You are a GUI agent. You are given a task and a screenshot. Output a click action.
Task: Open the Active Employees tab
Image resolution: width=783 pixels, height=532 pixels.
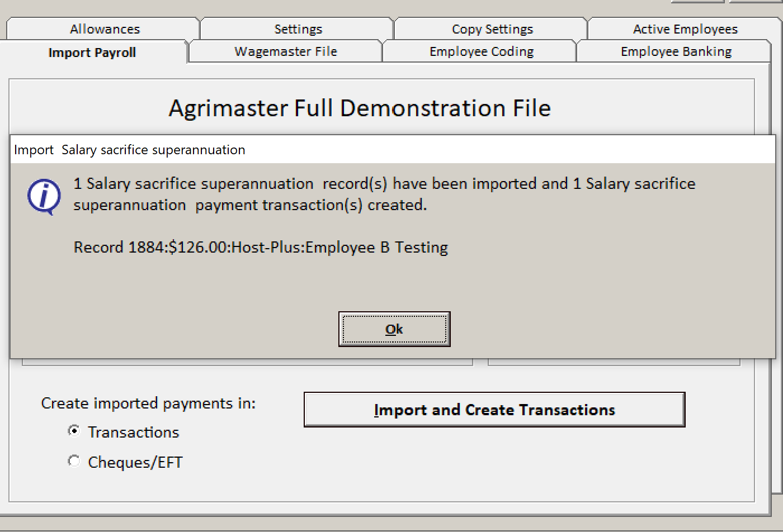[x=685, y=29]
